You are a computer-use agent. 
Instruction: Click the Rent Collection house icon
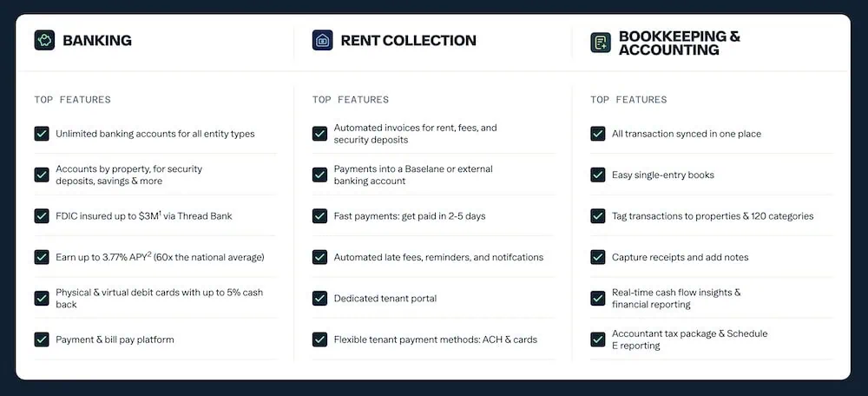click(x=322, y=40)
